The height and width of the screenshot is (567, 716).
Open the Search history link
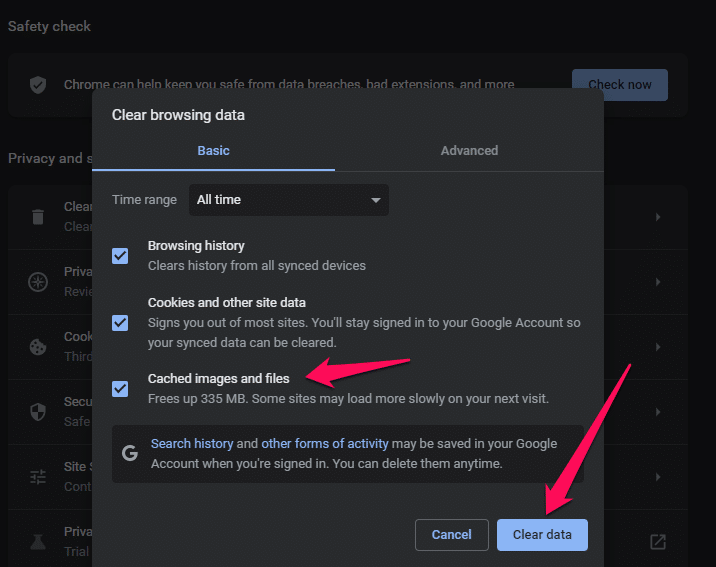(192, 444)
